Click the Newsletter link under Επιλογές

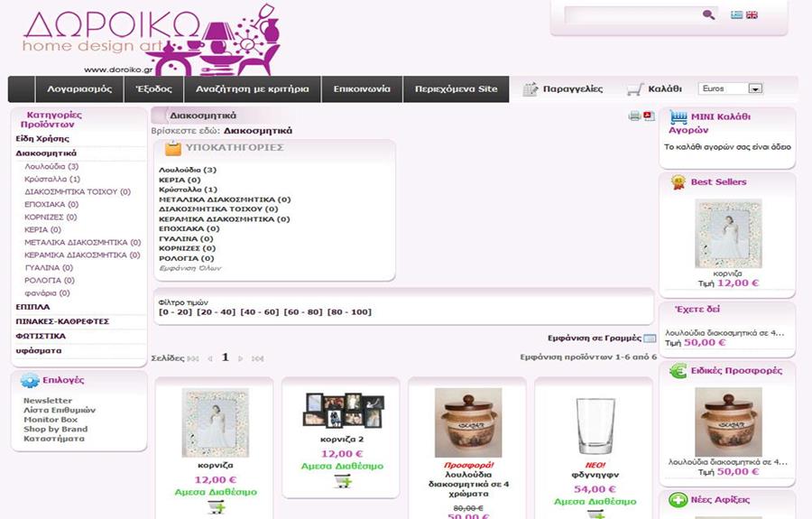pyautogui.click(x=48, y=401)
